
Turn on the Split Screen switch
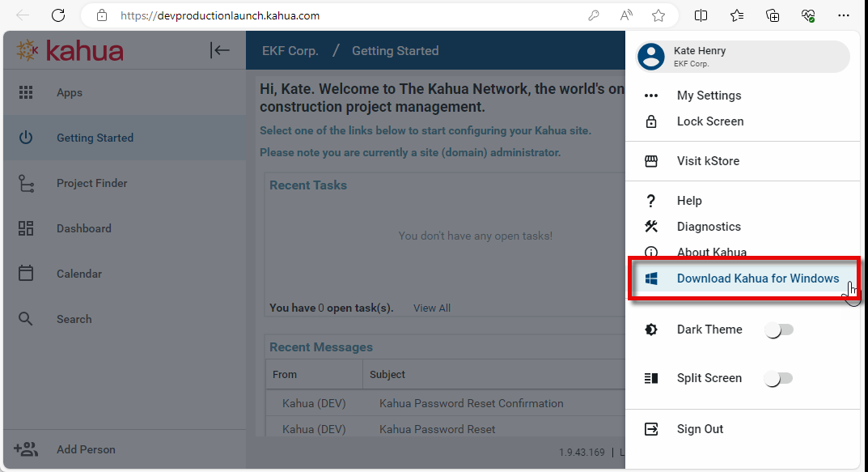click(780, 378)
